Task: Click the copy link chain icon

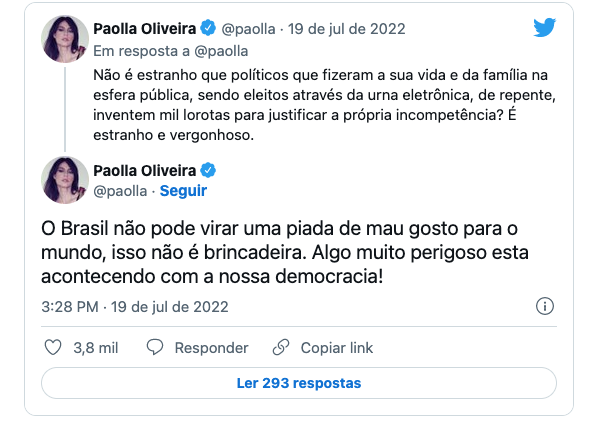Action: pos(284,348)
